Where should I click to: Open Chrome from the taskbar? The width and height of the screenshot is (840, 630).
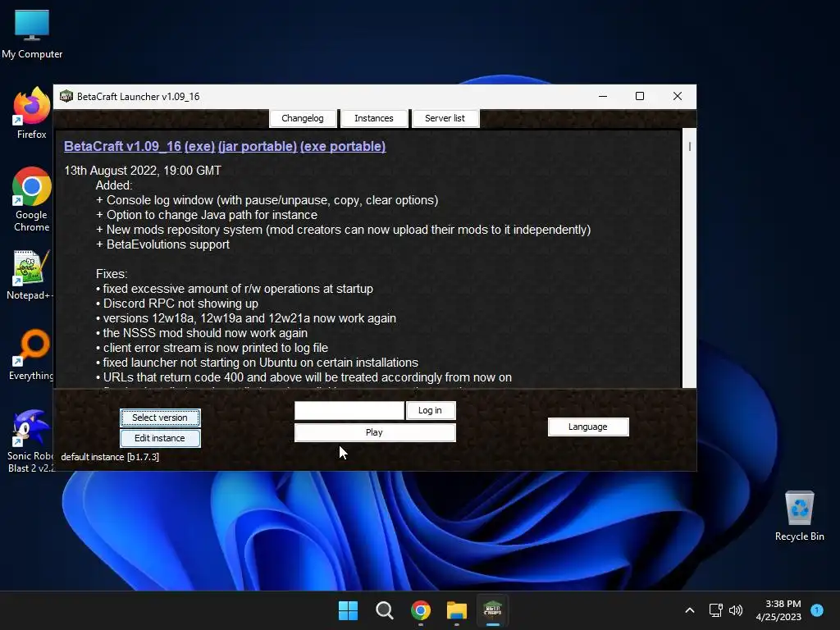[x=421, y=610]
